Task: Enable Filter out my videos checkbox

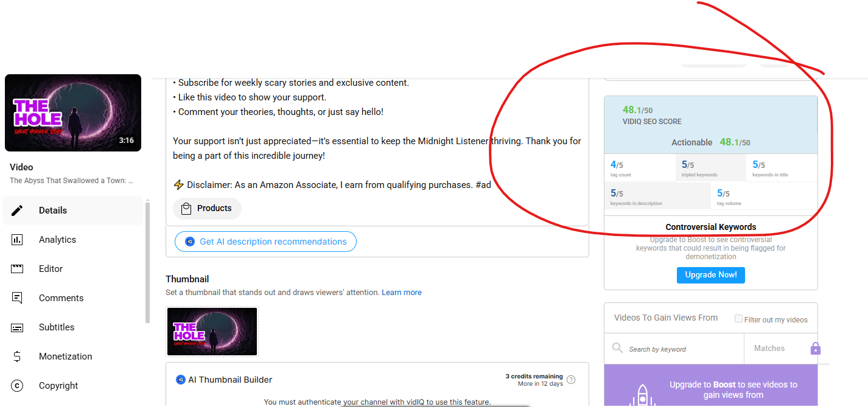Action: coord(738,319)
